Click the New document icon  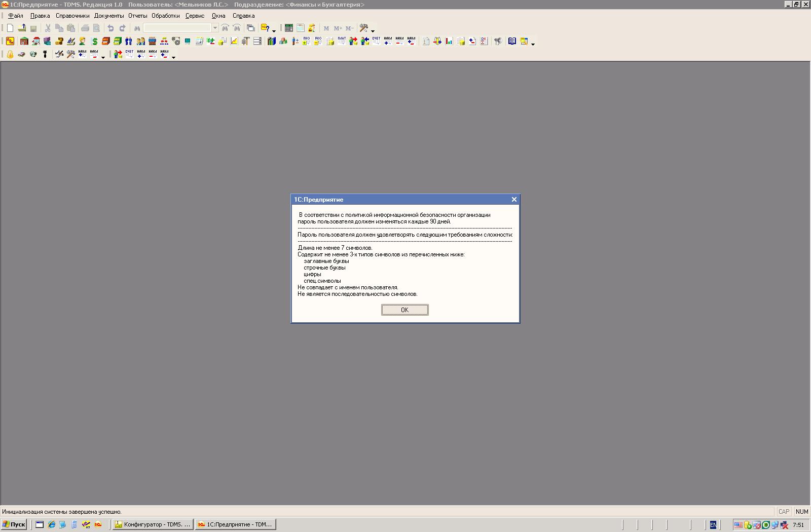tap(10, 28)
